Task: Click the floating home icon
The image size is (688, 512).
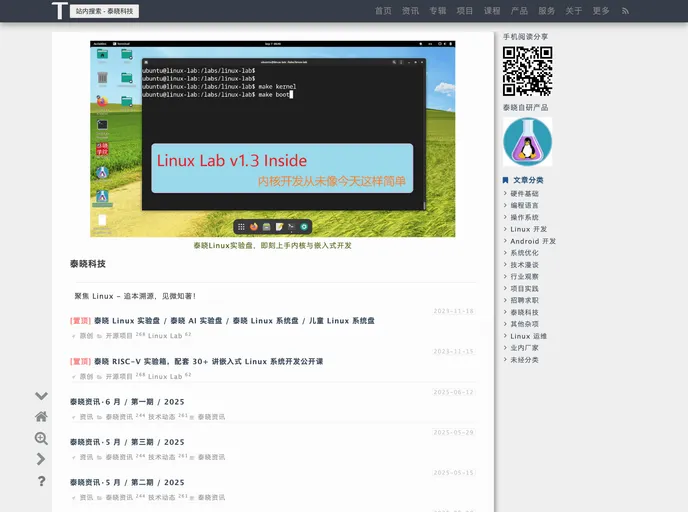Action: point(41,416)
